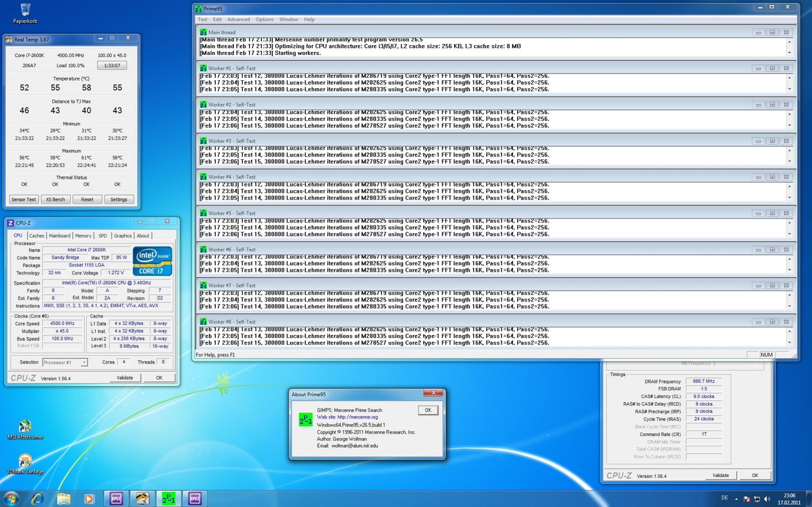Click OK in the memory Timings CPU-Z window
Image resolution: width=812 pixels, height=507 pixels.
pos(755,475)
